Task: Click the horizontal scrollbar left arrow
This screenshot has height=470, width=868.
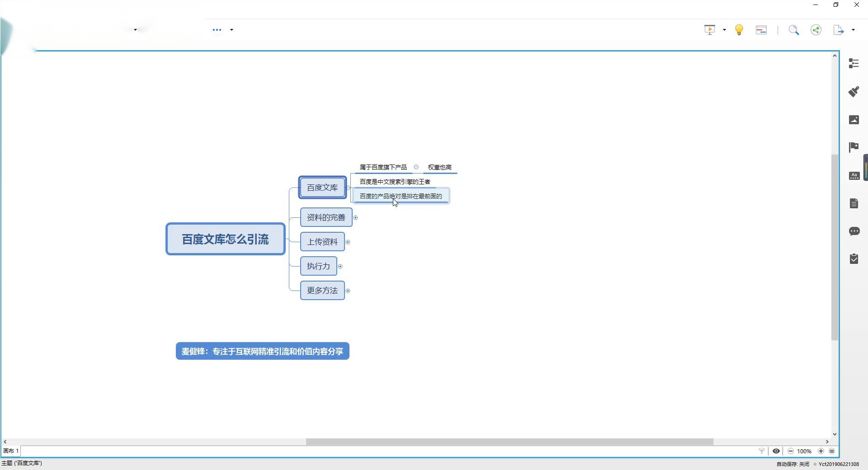Action: pos(5,442)
